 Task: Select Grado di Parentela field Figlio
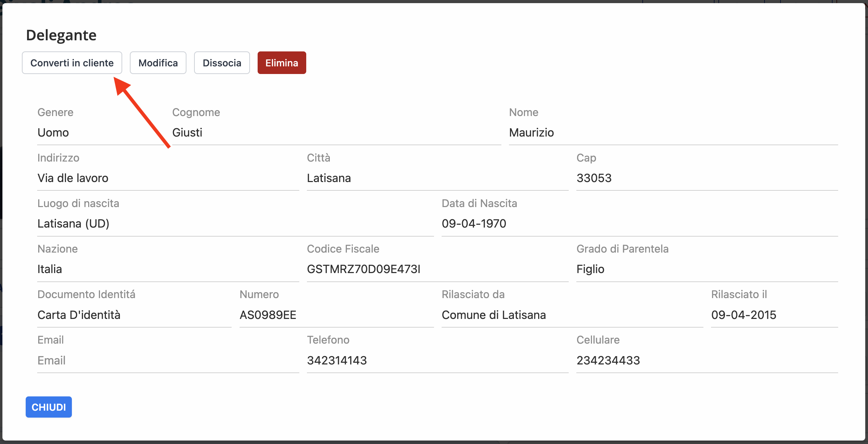pos(707,269)
